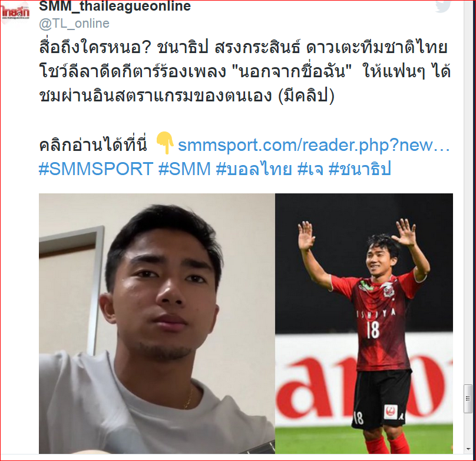Click the Twitter bird logo icon

443,6
